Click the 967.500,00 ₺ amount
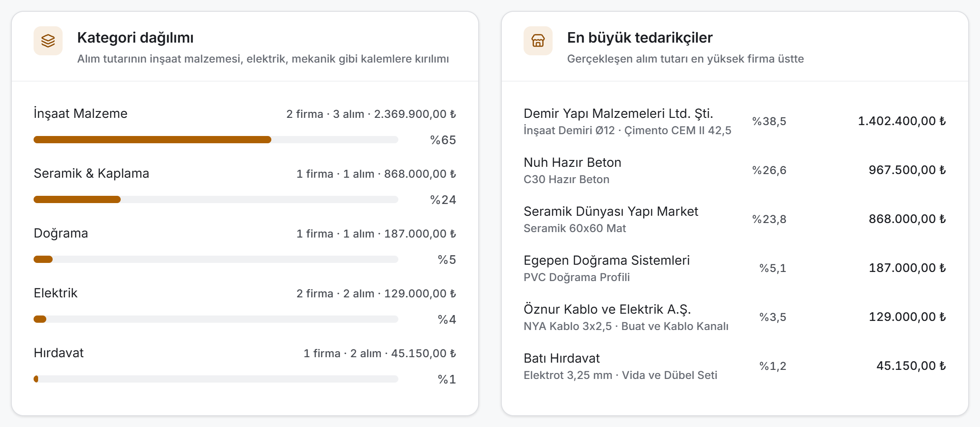The width and height of the screenshot is (980, 427). point(907,170)
